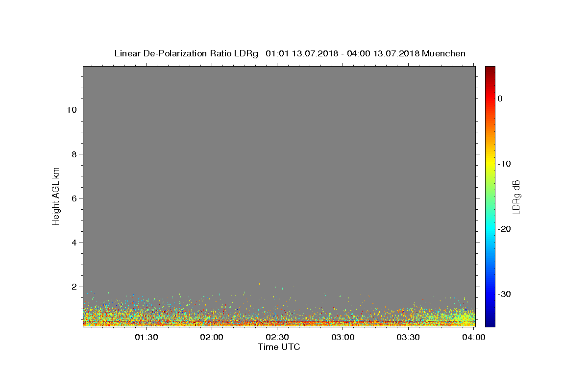Click the plot title 'Linear De-Polarization Ratio LDRg'
Screen dimensions: 588x392
186,53
